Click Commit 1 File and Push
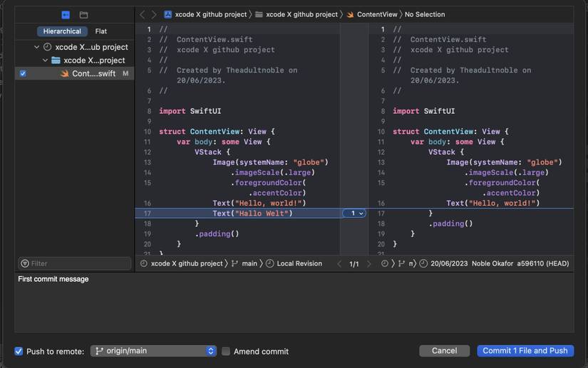This screenshot has height=368, width=588. (x=525, y=351)
